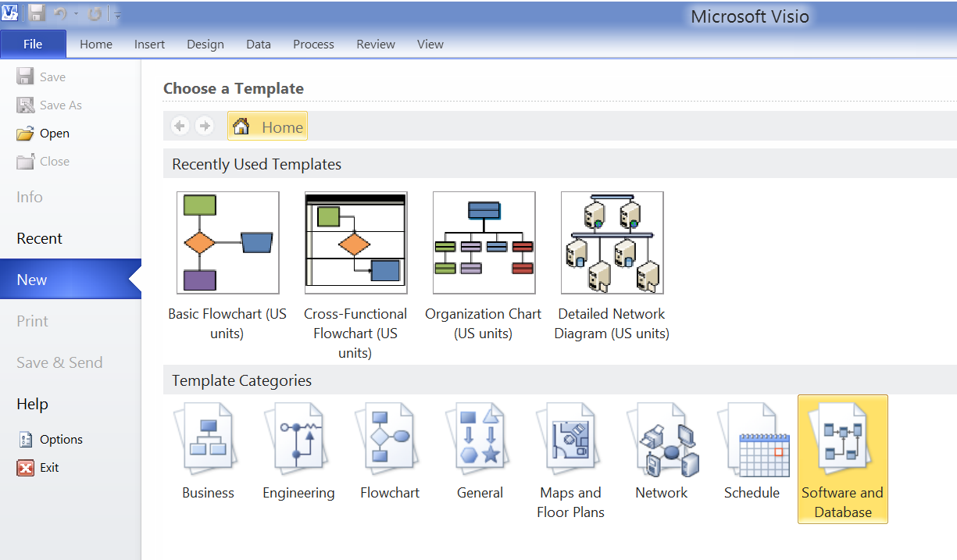Open the Software and Database category
Viewport: 957px width, 560px height.
tap(843, 459)
